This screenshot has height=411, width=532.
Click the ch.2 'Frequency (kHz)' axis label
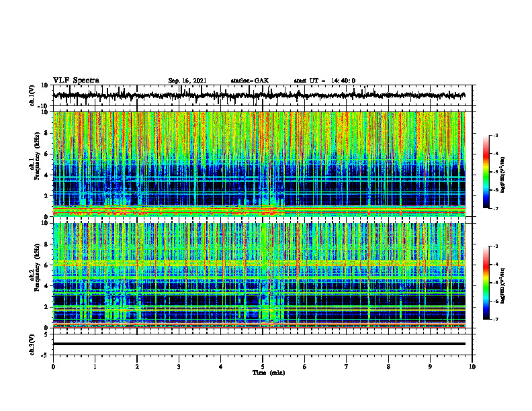pyautogui.click(x=38, y=267)
